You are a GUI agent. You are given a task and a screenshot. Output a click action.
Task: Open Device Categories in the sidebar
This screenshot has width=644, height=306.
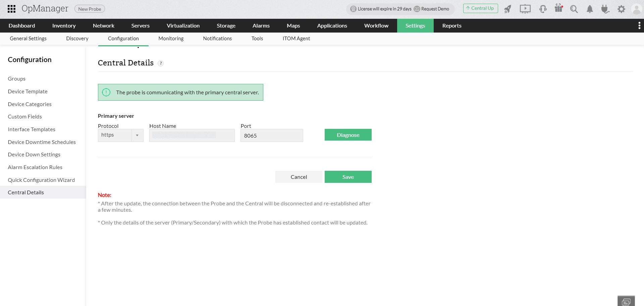30,104
